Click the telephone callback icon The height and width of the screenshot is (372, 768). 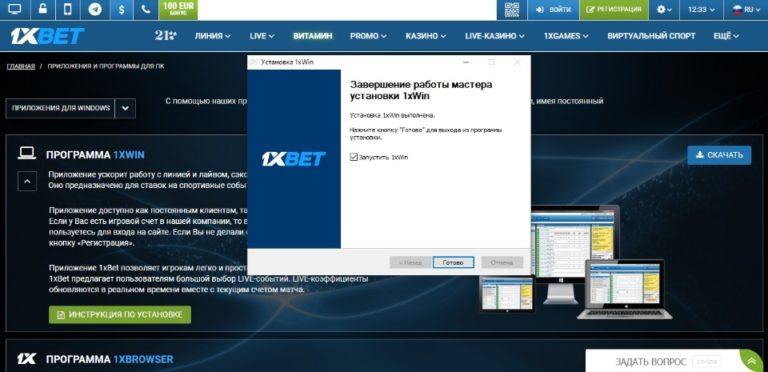146,9
